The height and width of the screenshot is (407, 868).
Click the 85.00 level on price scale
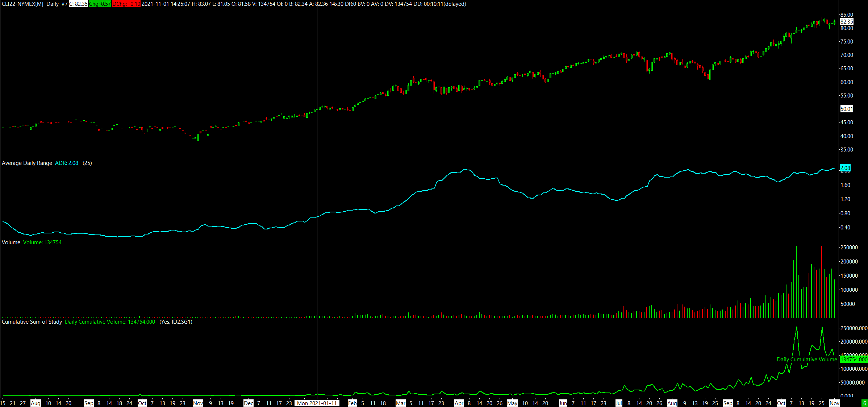click(x=847, y=15)
